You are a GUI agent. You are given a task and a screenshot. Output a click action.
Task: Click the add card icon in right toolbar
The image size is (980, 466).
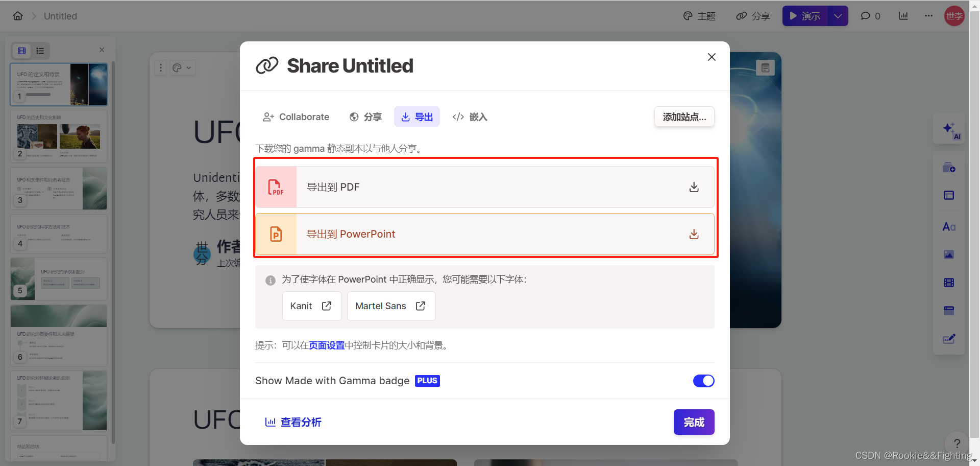click(949, 168)
